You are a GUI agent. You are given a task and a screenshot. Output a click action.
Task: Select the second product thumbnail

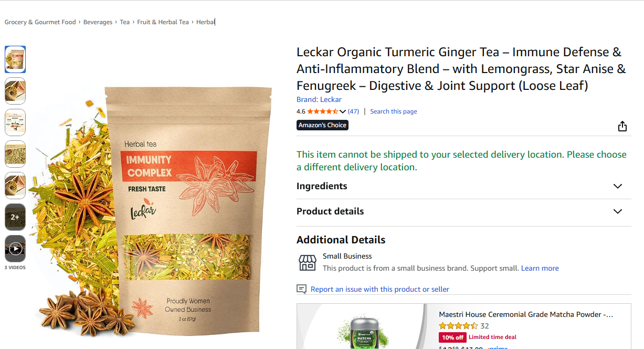tap(15, 91)
